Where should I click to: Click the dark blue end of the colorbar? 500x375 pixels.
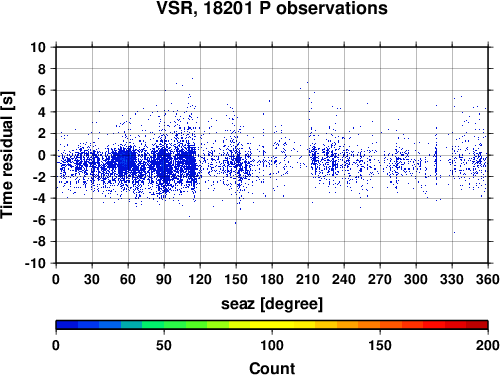tap(67, 325)
